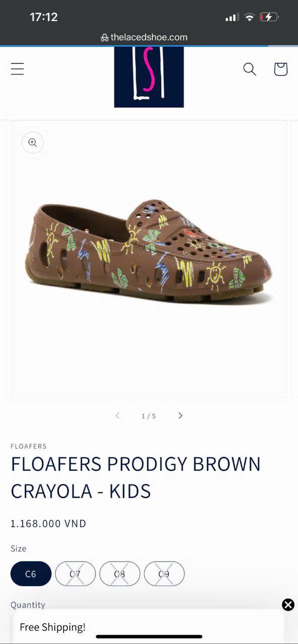Tap the thelacedshoe.com address bar

pos(144,37)
